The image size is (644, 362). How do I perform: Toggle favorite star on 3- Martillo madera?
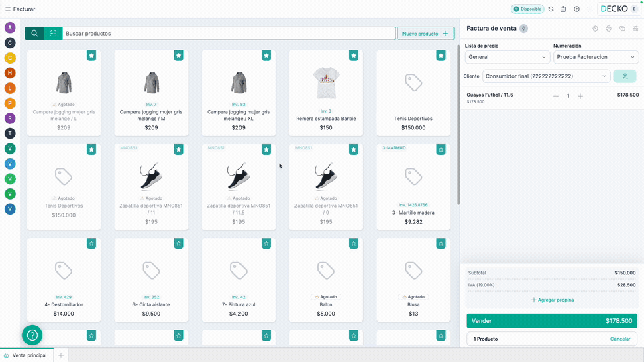441,149
